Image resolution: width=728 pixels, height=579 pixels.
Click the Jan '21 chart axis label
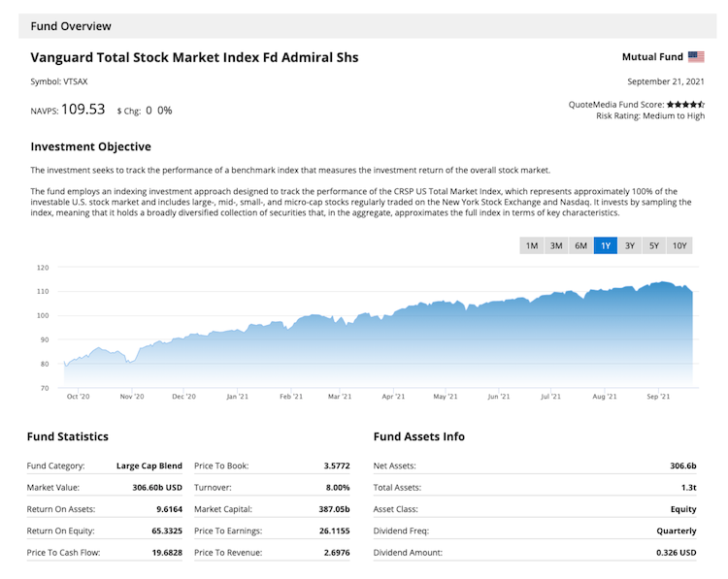237,397
